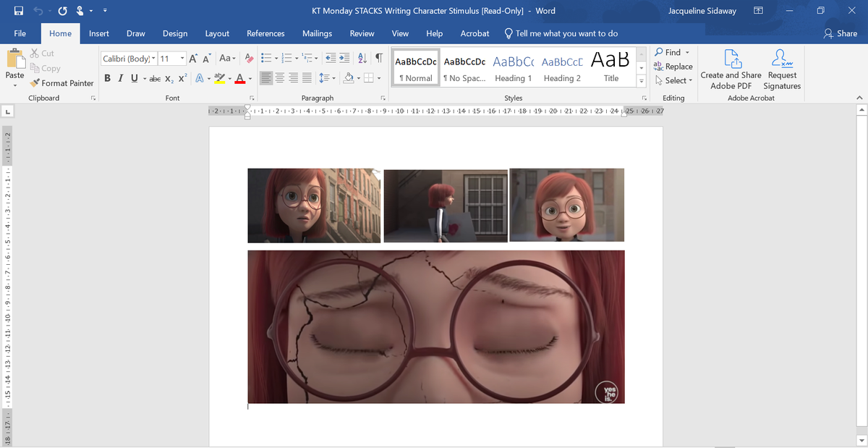
Task: Click the Shrink Font icon
Action: (208, 58)
